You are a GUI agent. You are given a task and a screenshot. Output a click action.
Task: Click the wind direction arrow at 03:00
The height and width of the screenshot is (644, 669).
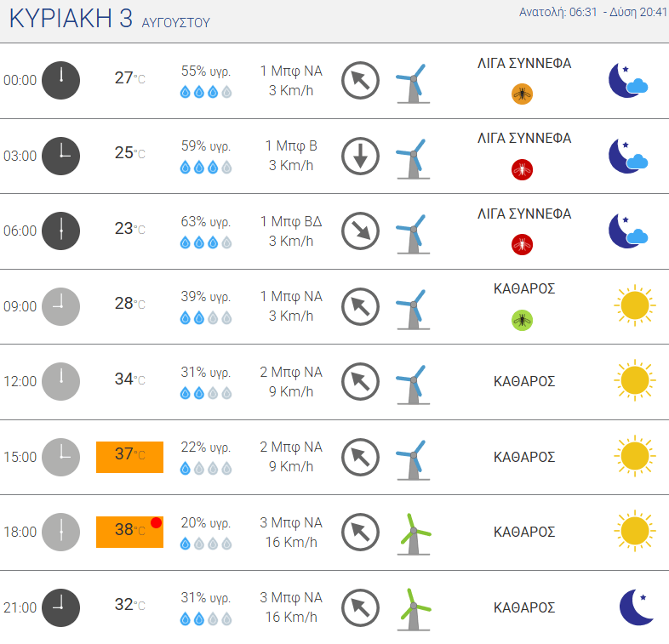point(360,156)
